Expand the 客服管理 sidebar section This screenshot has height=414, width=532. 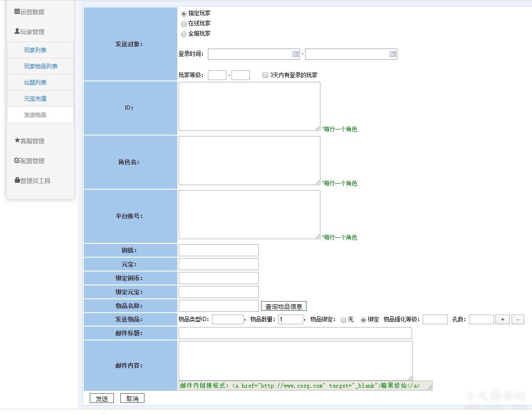[30, 141]
